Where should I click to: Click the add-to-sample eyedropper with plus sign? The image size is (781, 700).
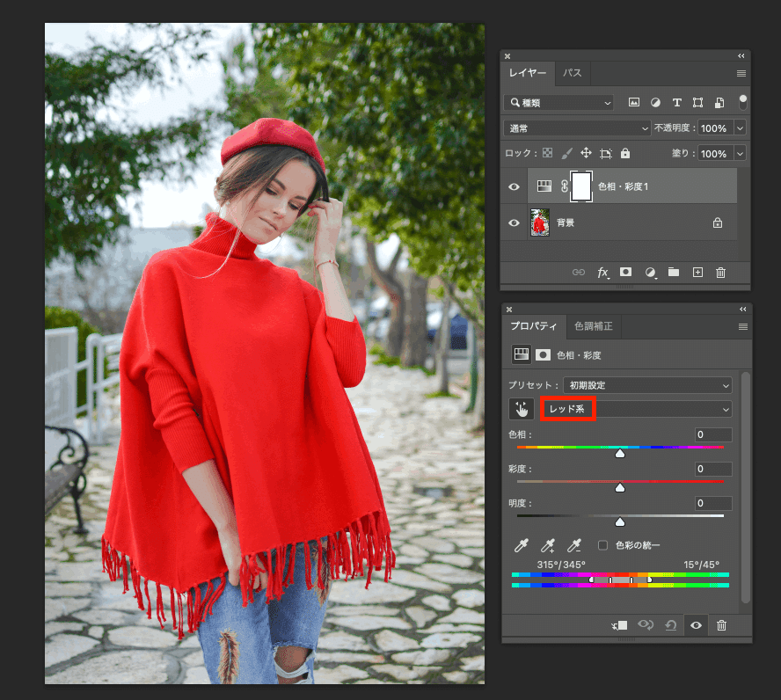(546, 545)
